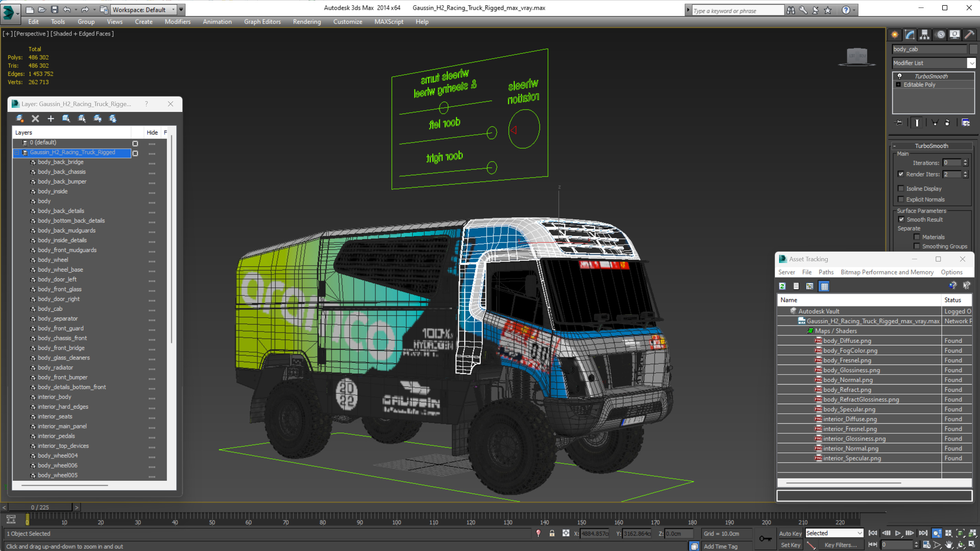This screenshot has height=551, width=980.
Task: Open the Display command panel tab
Action: (x=955, y=35)
